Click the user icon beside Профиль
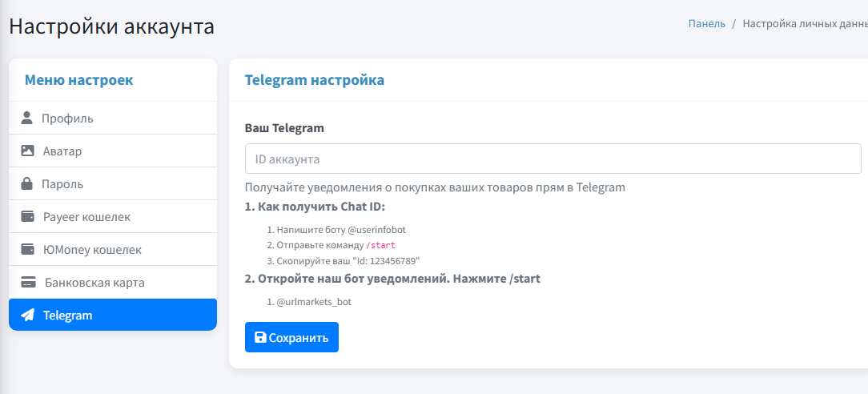The height and width of the screenshot is (394, 868). click(27, 119)
